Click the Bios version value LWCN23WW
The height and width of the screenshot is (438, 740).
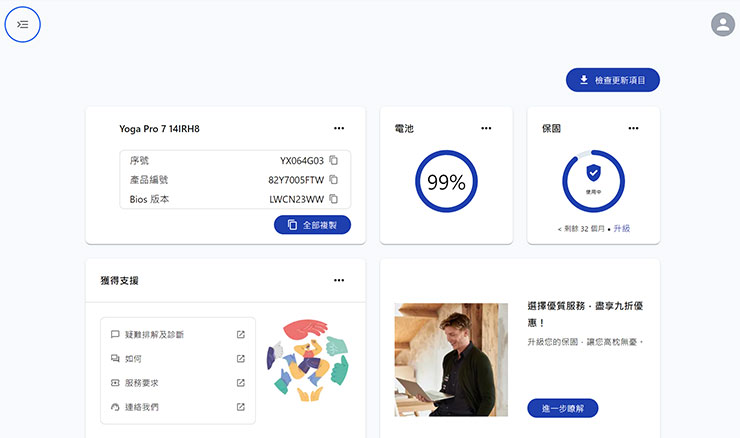pos(296,200)
